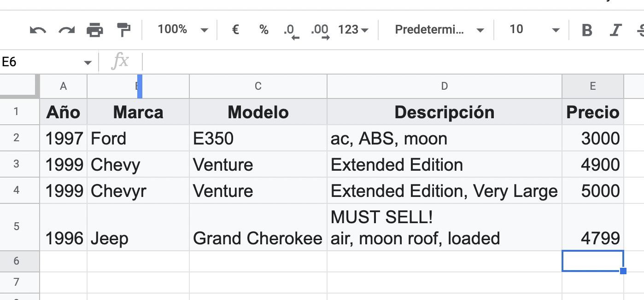Viewport: 644px width, 300px height.
Task: Open the Predetermi... font dropdown
Action: click(439, 30)
